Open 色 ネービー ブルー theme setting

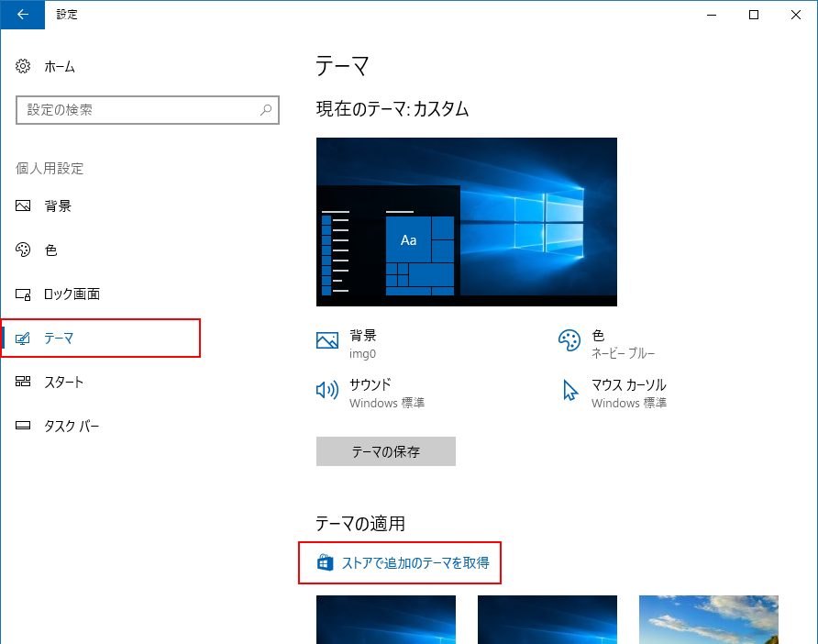pos(606,344)
